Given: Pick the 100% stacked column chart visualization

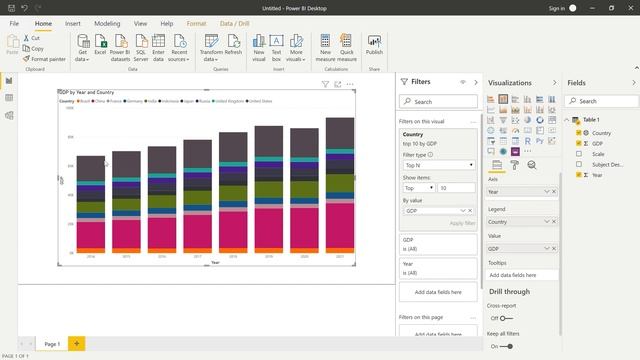Looking at the screenshot, I should coord(552,99).
